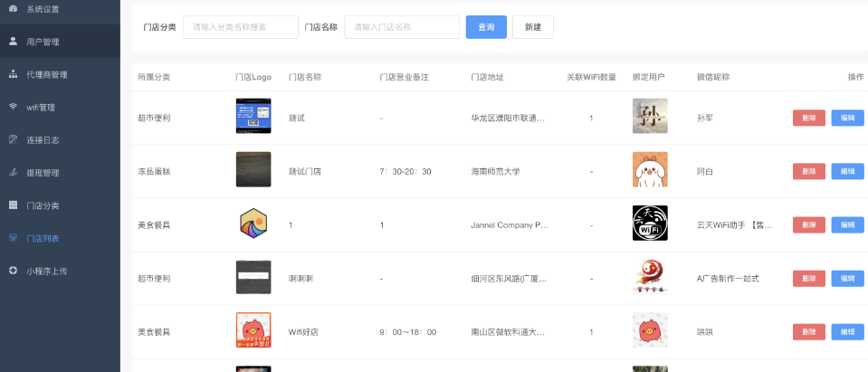Viewport: 868px width, 372px height.
Task: Click the 系统设置 dashboard icon
Action: pyautogui.click(x=14, y=9)
